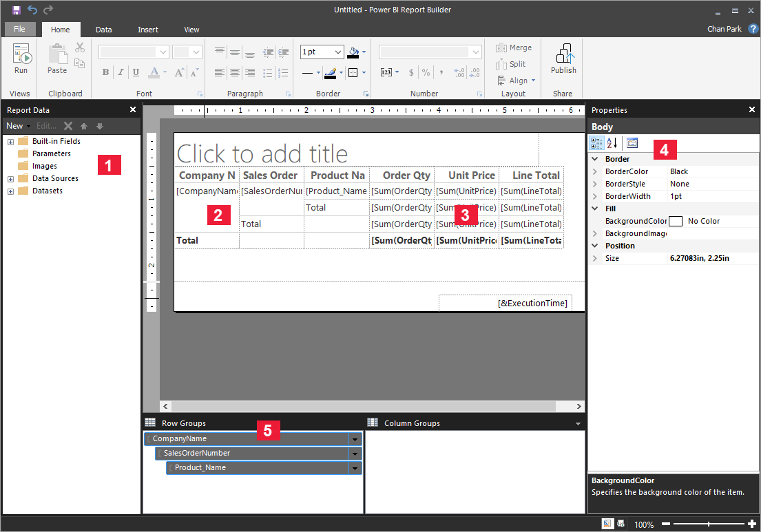Click the border fill paint bucket icon
This screenshot has width=761, height=532.
pos(353,52)
